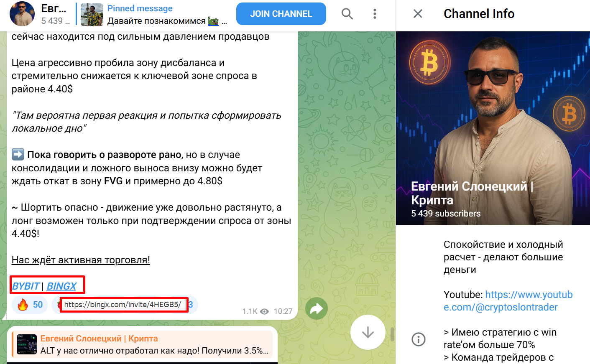Click the green forward share arrow
590x364 pixels.
click(x=317, y=309)
